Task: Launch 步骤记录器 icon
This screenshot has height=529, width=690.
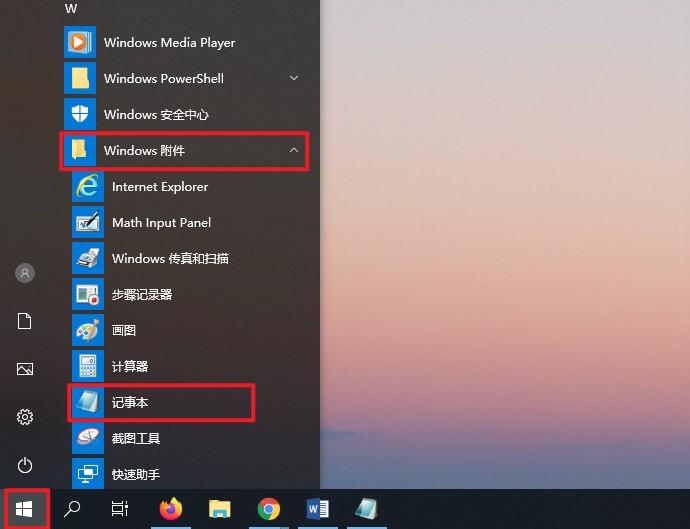Action: 88,294
